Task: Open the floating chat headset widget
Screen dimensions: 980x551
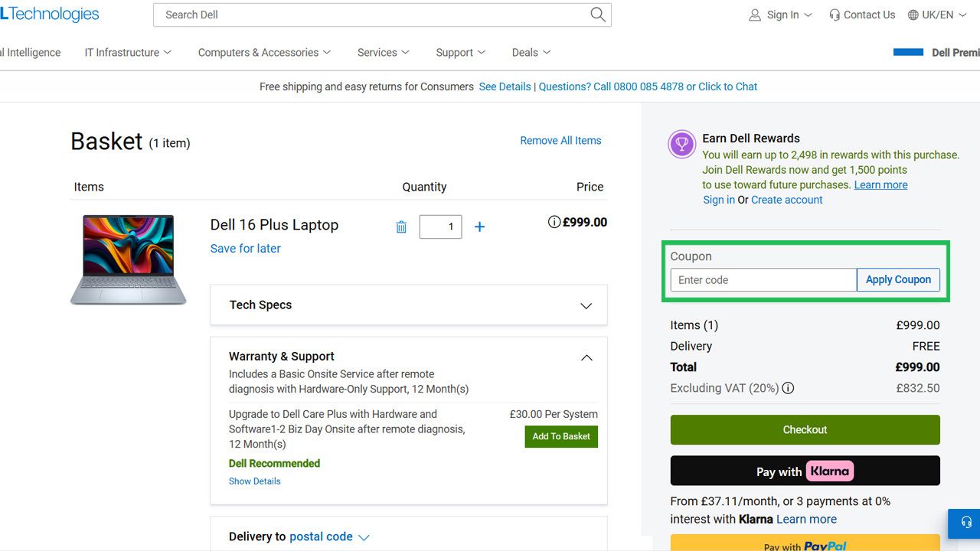Action: tap(965, 522)
